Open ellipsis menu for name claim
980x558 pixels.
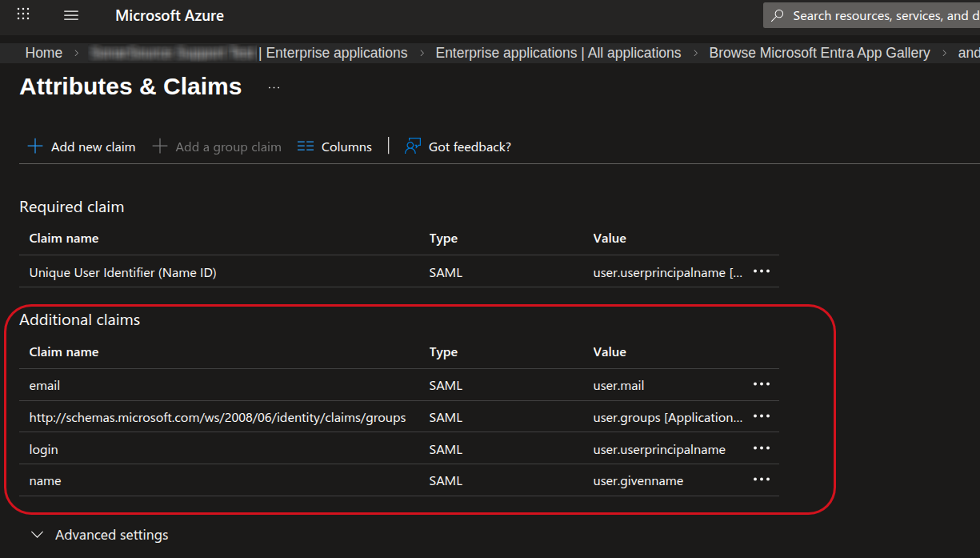[x=762, y=480]
